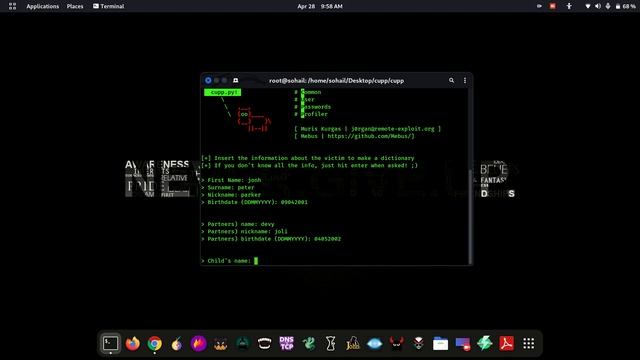Open the green lightning bolt app in dock

[x=484, y=343]
